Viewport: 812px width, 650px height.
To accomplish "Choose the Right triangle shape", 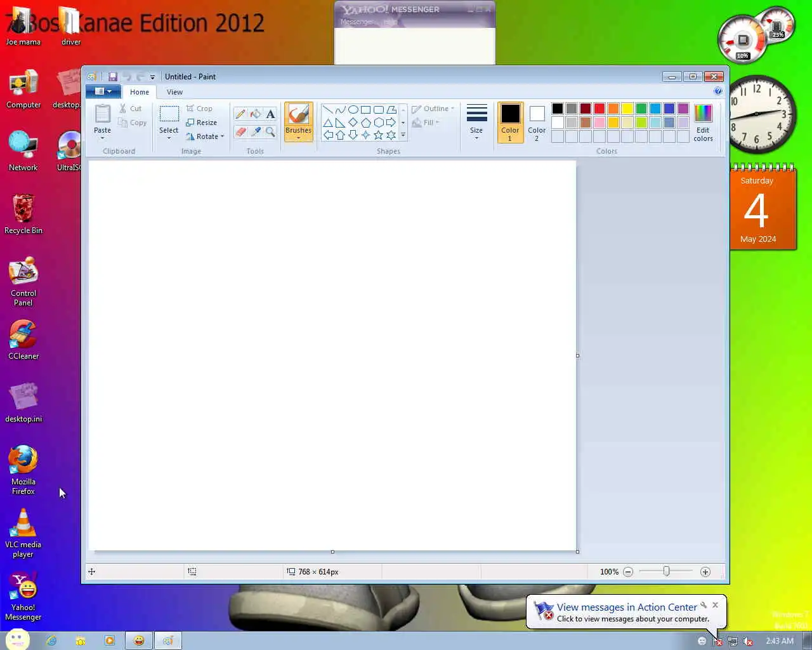I will pos(341,123).
